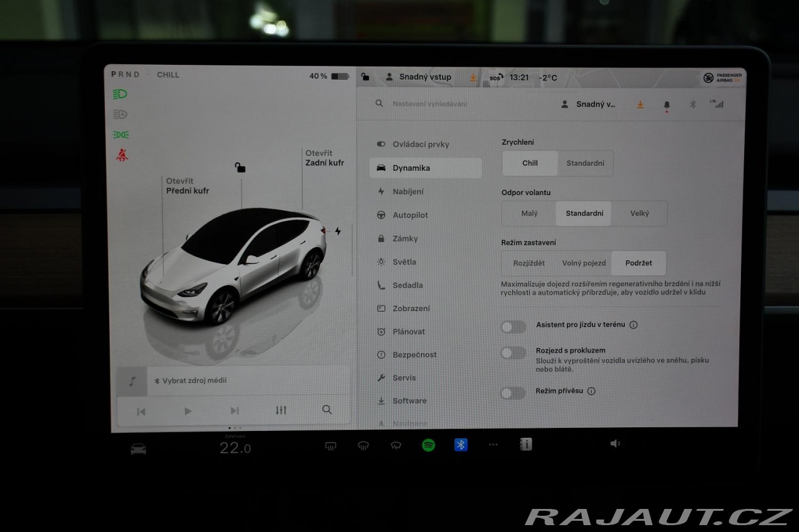The height and width of the screenshot is (532, 799).
Task: Choose Velký steering resistance
Action: click(639, 213)
